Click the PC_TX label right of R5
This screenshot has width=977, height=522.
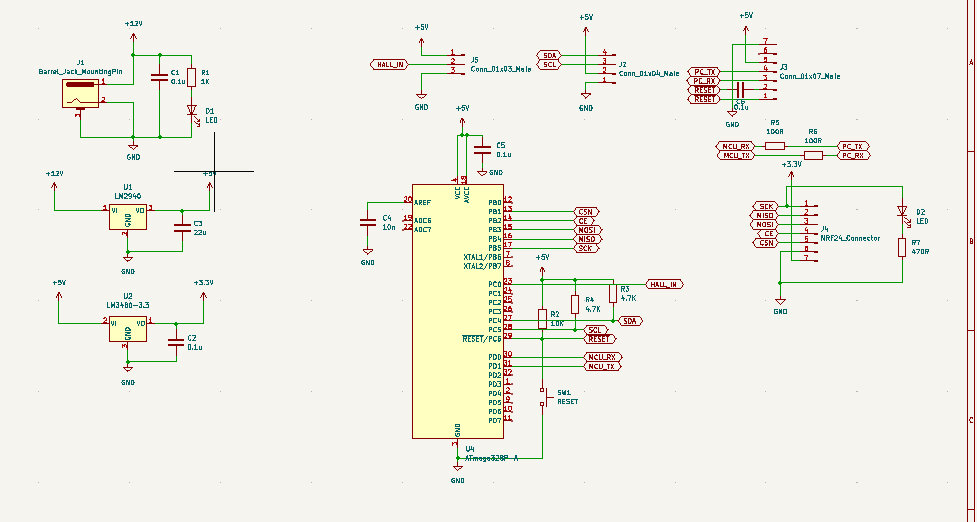pyautogui.click(x=853, y=146)
